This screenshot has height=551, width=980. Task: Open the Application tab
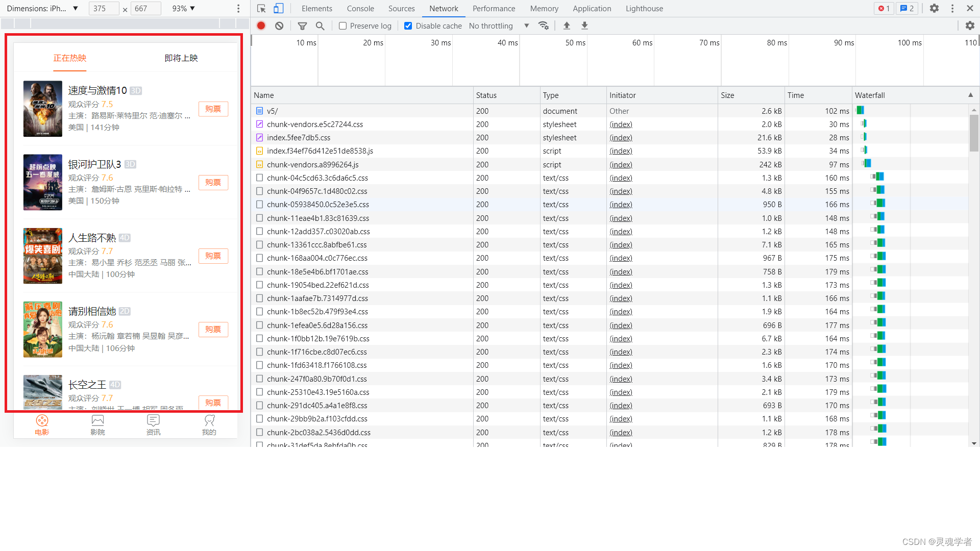[592, 8]
